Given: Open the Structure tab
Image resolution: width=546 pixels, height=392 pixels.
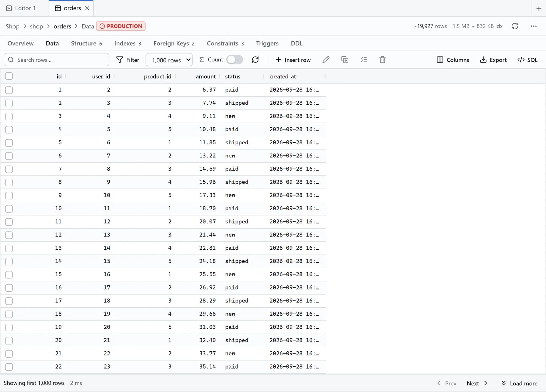Looking at the screenshot, I should pyautogui.click(x=87, y=43).
